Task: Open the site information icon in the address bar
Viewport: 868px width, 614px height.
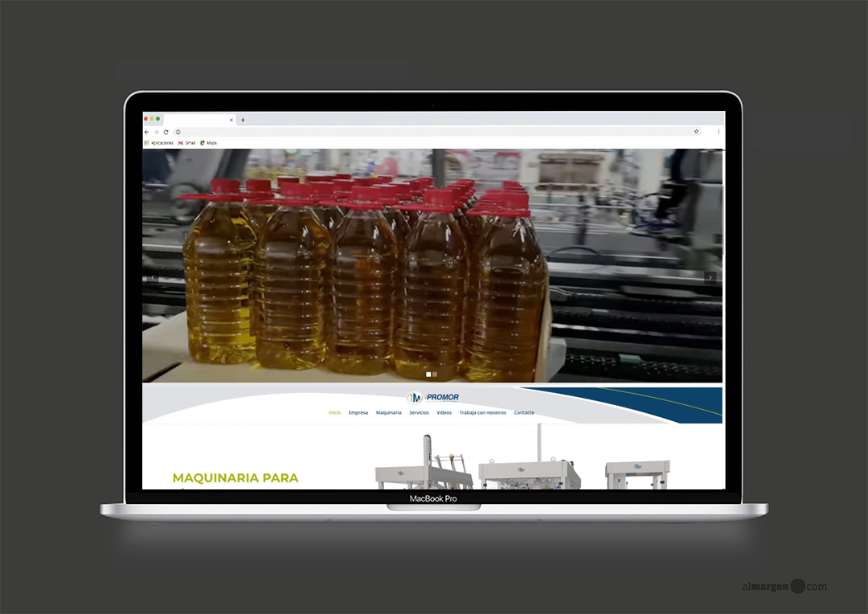Action: tap(178, 131)
